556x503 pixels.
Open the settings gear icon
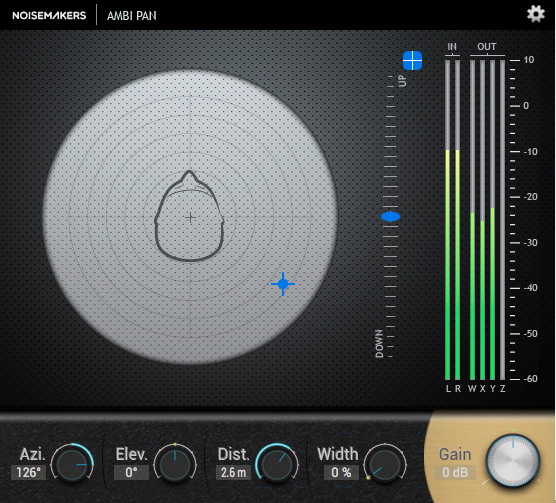[x=535, y=15]
